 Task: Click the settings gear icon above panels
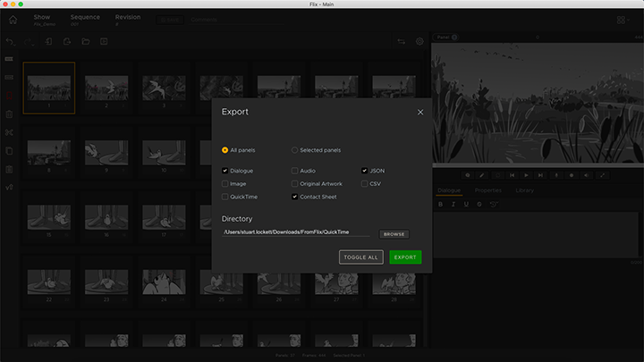click(419, 41)
